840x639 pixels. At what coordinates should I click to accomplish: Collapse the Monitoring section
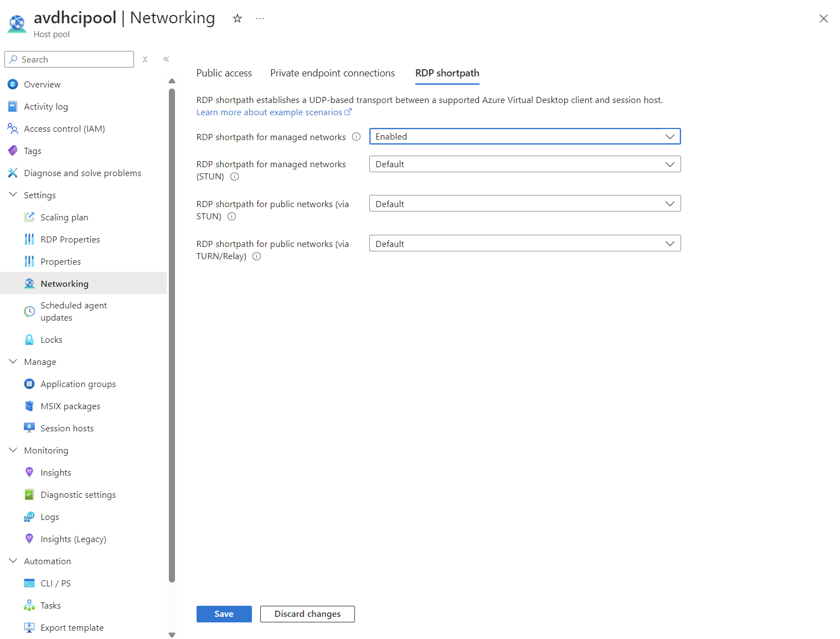13,450
